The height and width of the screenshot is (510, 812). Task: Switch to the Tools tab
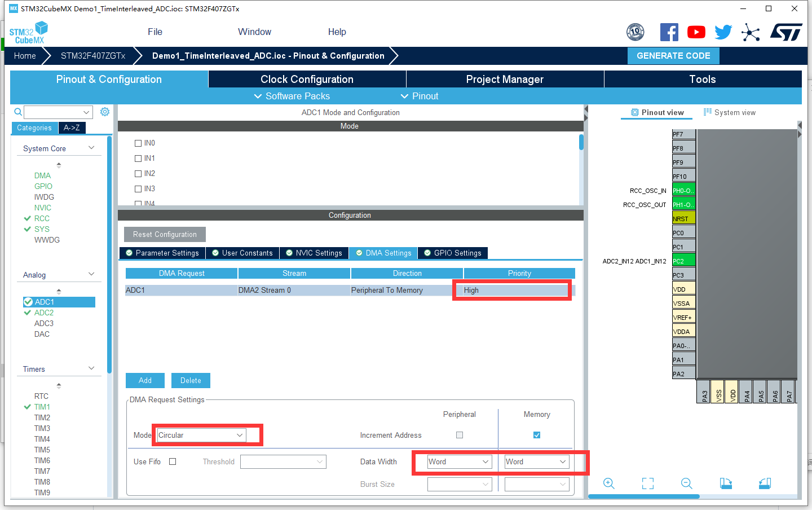[703, 79]
